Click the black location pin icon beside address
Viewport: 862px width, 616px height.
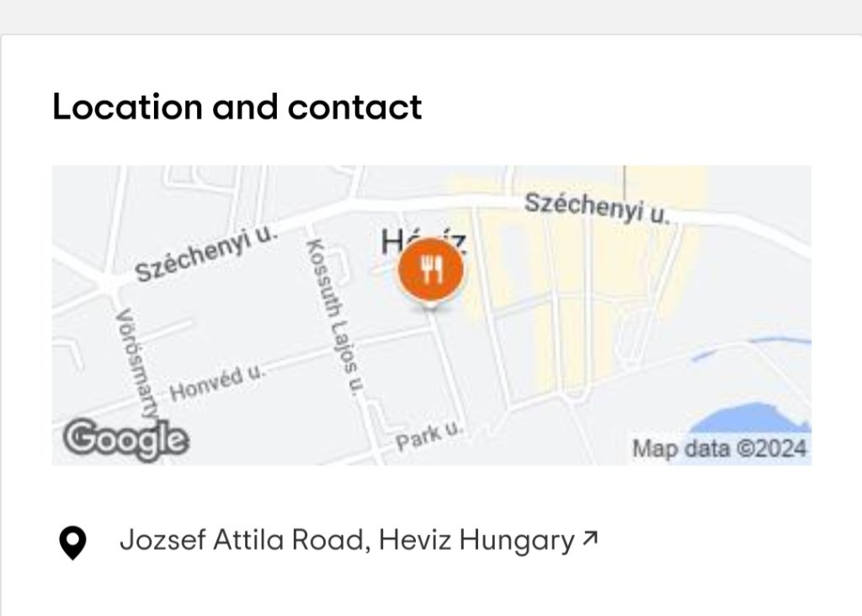(73, 542)
